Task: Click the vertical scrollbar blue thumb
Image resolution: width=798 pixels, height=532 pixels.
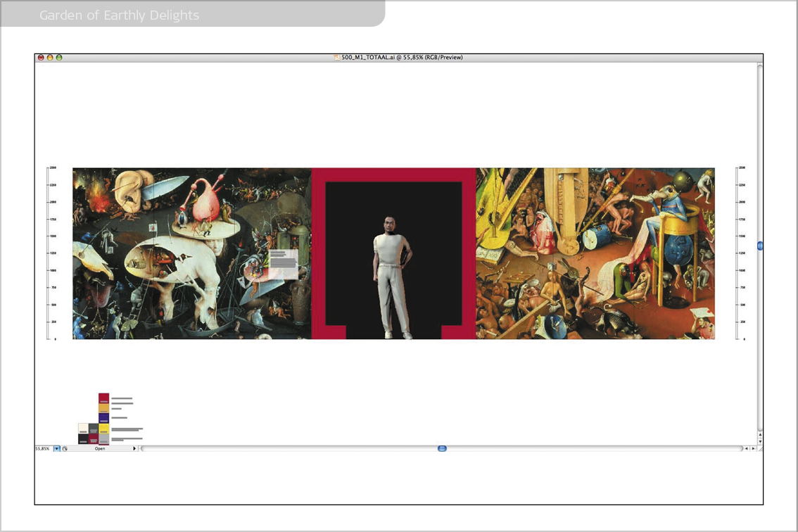Action: point(760,246)
